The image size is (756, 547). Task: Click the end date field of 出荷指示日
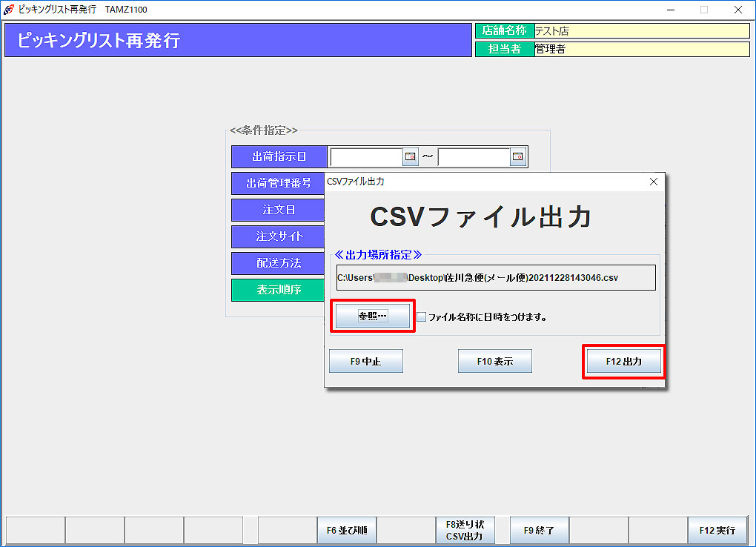474,157
